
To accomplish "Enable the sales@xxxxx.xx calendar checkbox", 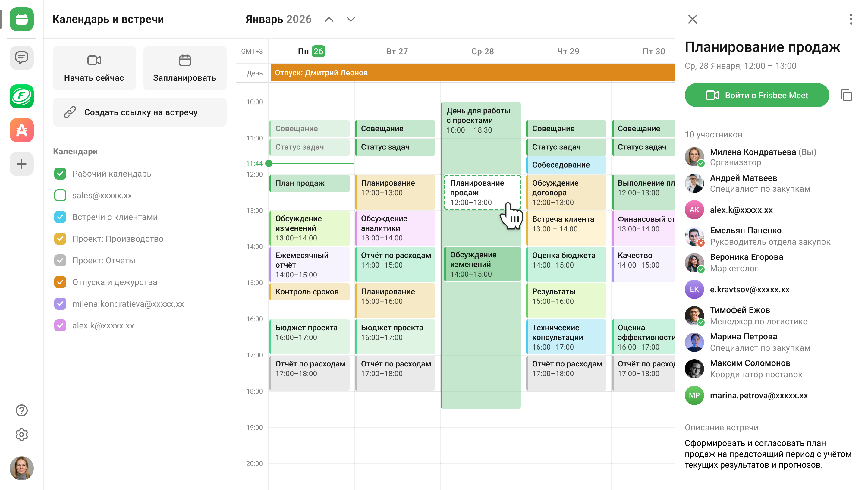I will tap(60, 196).
